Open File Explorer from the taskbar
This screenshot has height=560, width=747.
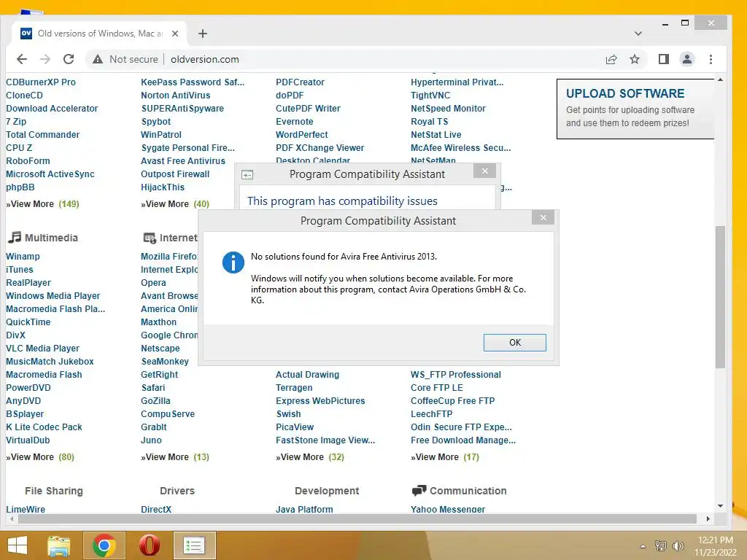(x=59, y=545)
